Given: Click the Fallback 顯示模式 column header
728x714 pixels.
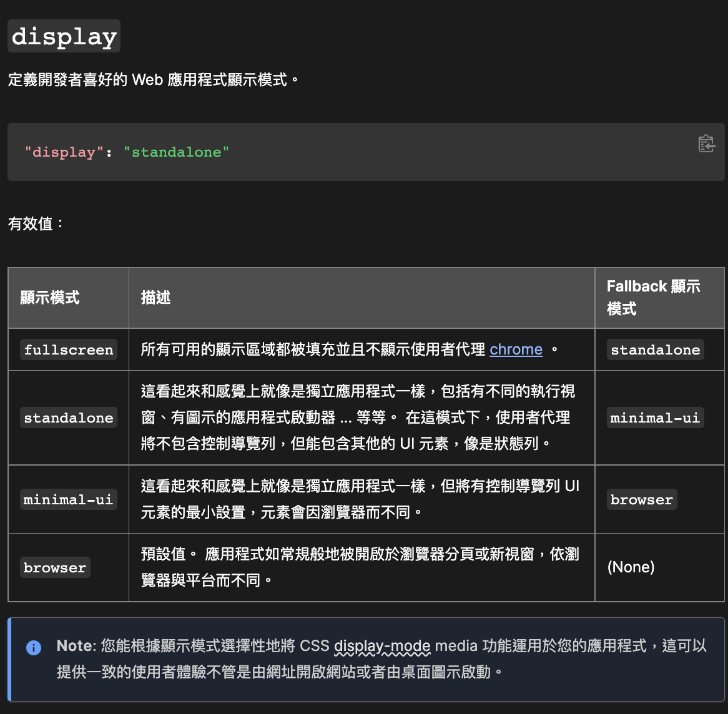Looking at the screenshot, I should pos(653,298).
